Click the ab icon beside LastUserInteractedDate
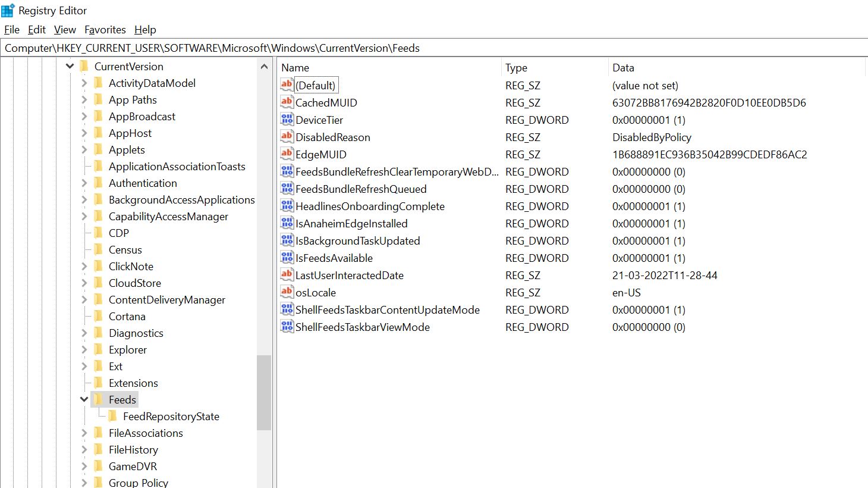The image size is (868, 488). click(286, 275)
